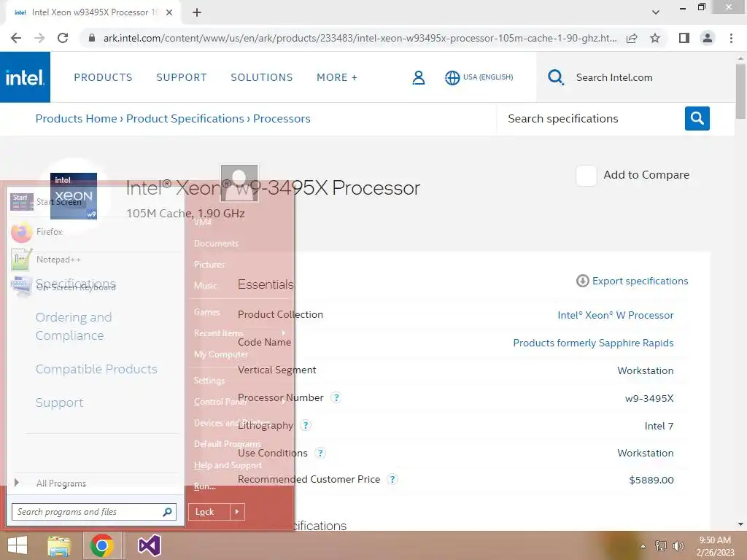Launch Visual Studio from the taskbar
This screenshot has height=560, width=747.
click(149, 545)
